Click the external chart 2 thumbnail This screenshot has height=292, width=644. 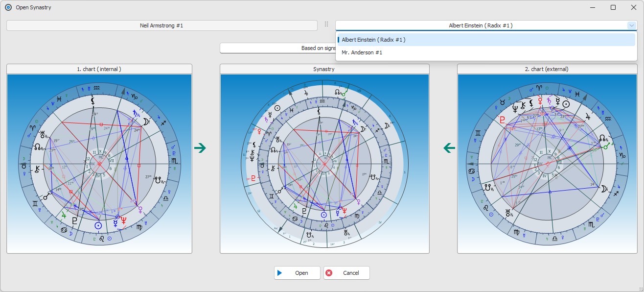(546, 164)
